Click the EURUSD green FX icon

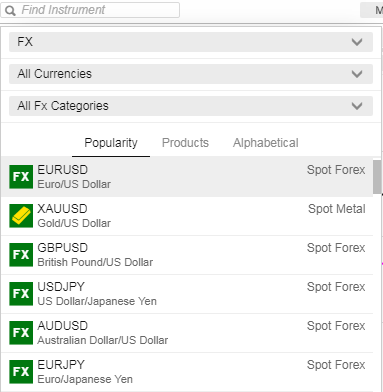[21, 177]
